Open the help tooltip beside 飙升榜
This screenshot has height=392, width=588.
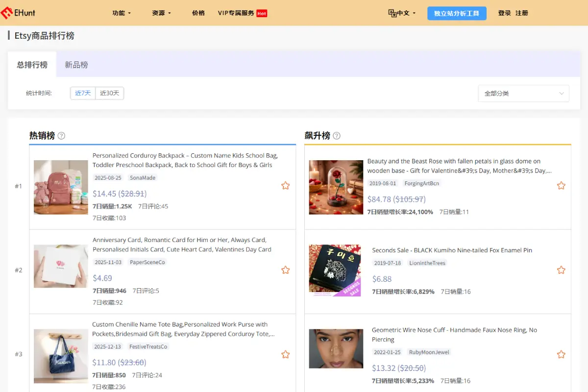(x=337, y=136)
